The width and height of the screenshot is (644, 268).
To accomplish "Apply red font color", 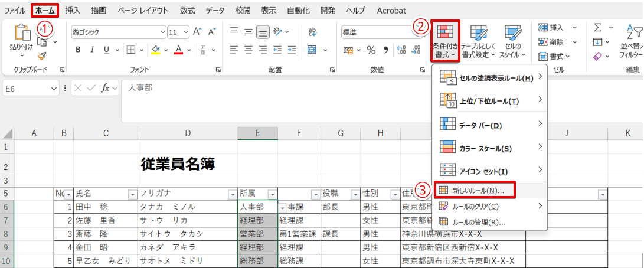I will [179, 50].
